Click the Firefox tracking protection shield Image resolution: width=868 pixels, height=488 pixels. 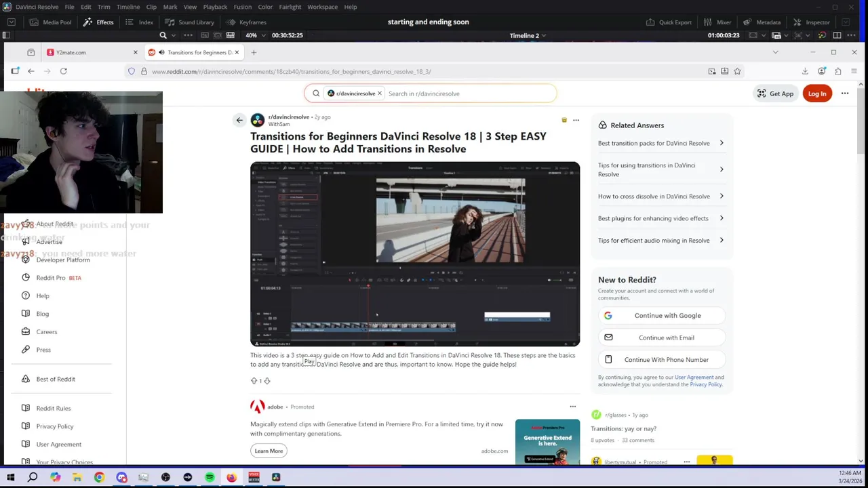tap(132, 71)
